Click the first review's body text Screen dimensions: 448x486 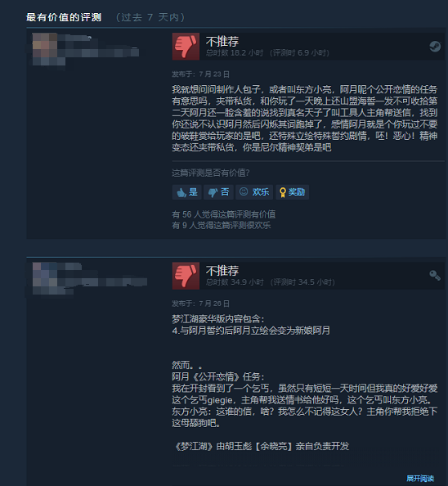[305, 119]
